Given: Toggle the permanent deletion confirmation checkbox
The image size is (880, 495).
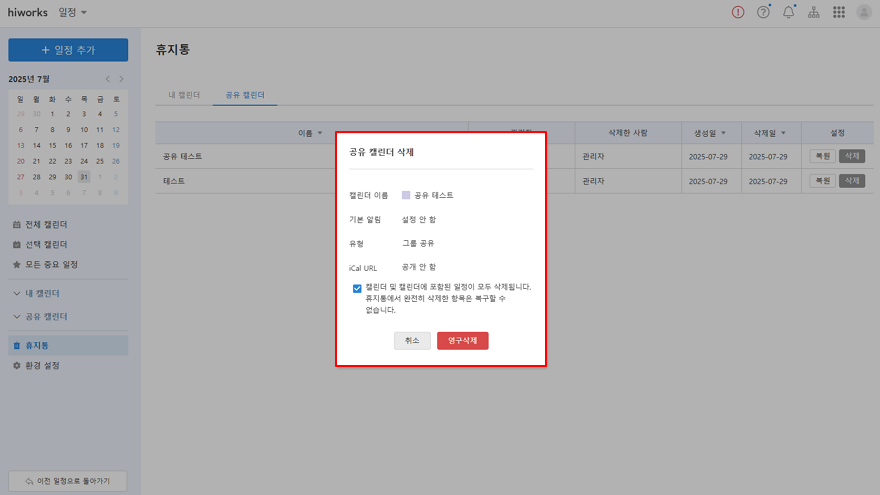Looking at the screenshot, I should click(357, 288).
